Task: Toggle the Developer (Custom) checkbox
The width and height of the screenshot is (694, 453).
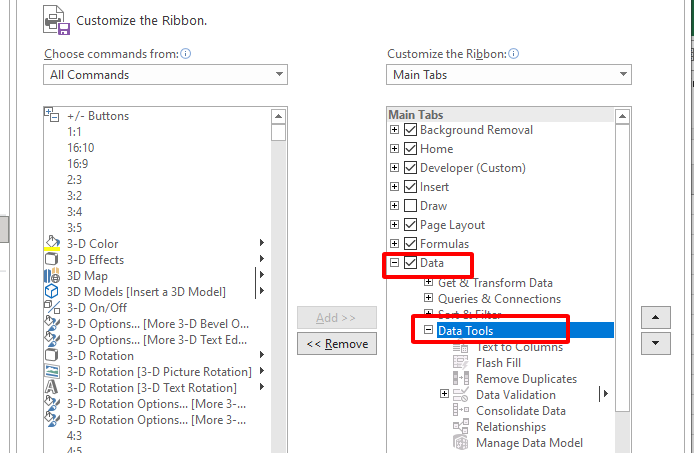Action: [x=410, y=168]
